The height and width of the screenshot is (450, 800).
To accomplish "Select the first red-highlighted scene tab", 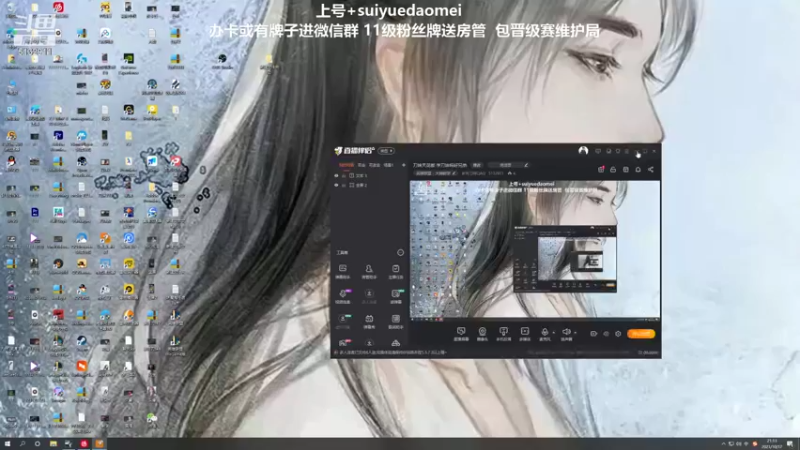I will click(x=346, y=165).
